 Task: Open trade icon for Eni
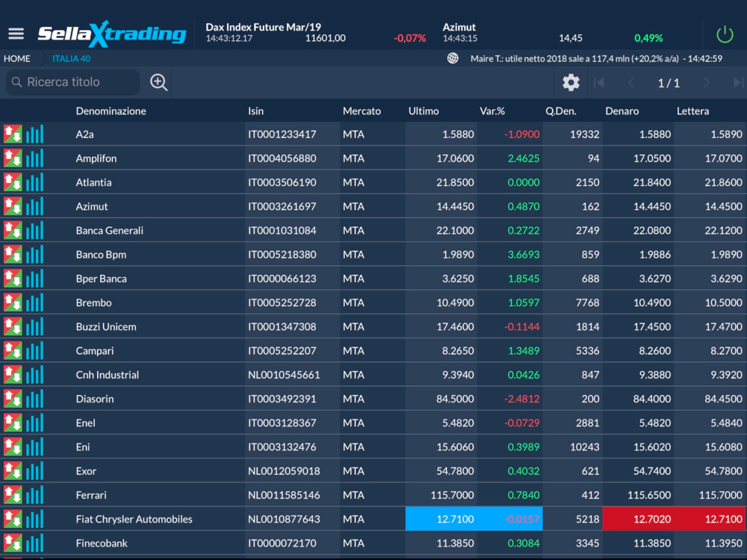(13, 447)
